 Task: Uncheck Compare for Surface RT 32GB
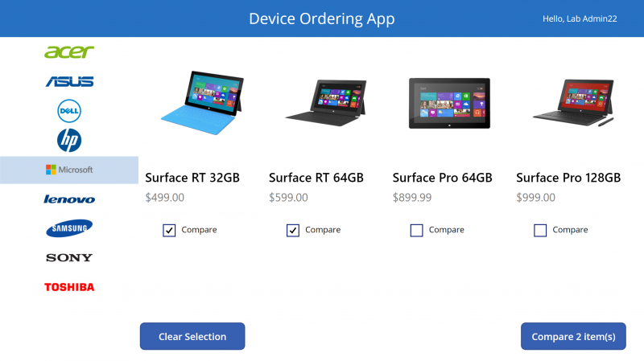[x=169, y=230]
